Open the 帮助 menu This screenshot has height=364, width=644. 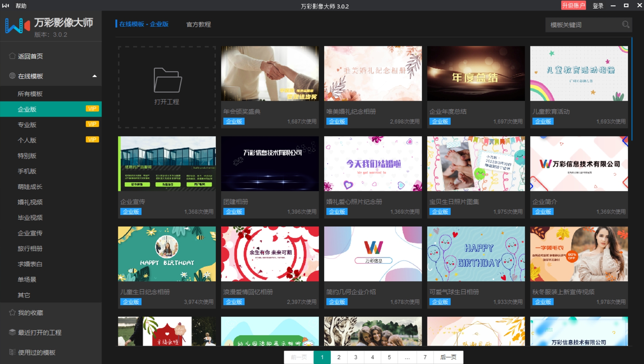21,6
